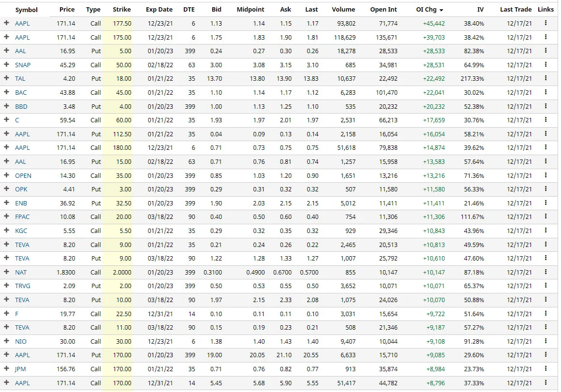Expand the TEVA 10.00 put row
561x392 pixels.
pyautogui.click(x=6, y=299)
